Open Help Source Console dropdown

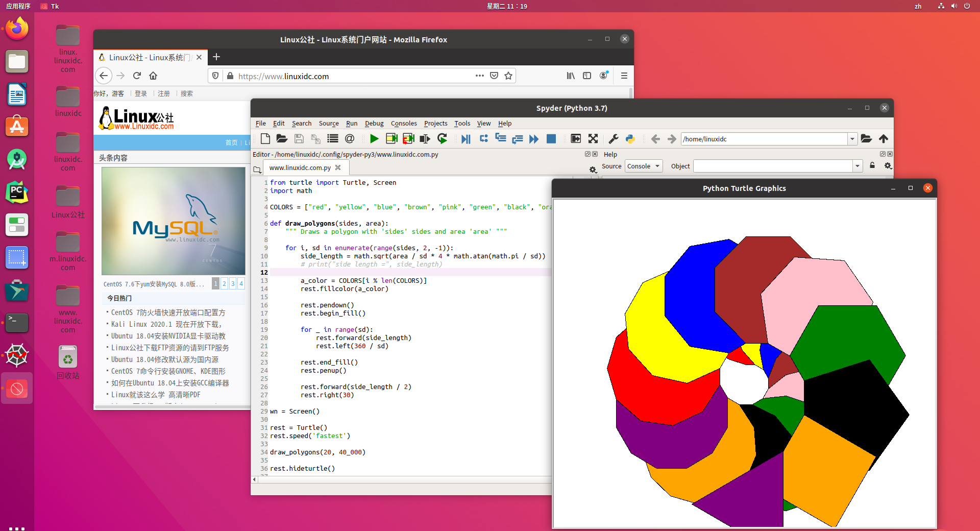[644, 166]
